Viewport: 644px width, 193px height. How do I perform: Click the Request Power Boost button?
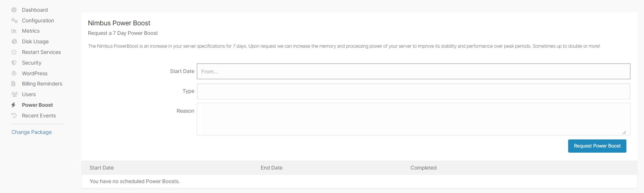(597, 146)
